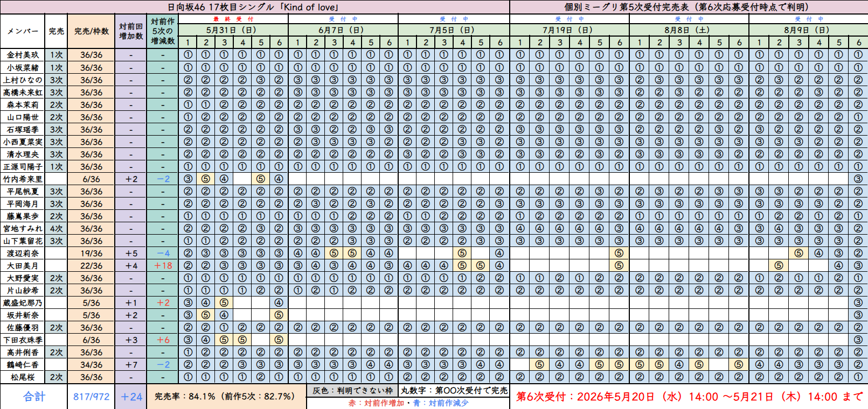Select the 817/972 total value
The width and height of the screenshot is (868, 409).
91,397
